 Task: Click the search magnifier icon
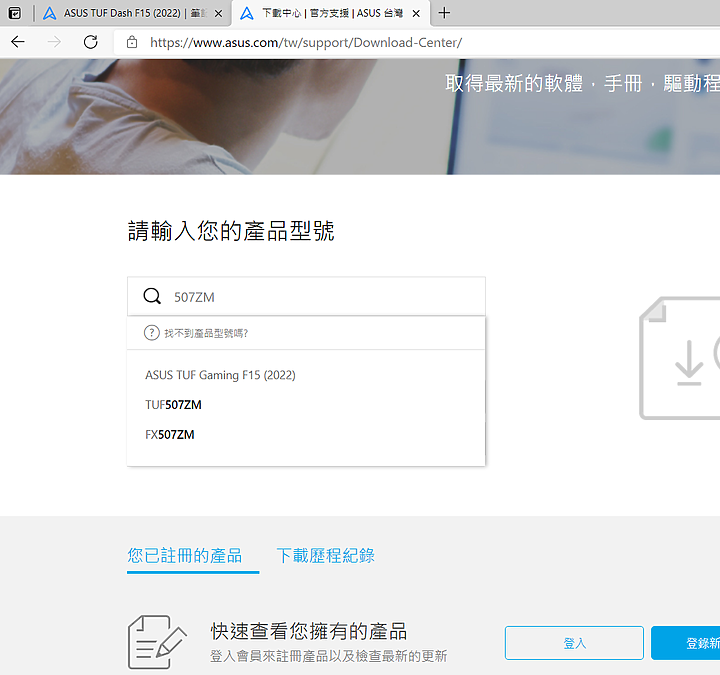click(x=152, y=296)
